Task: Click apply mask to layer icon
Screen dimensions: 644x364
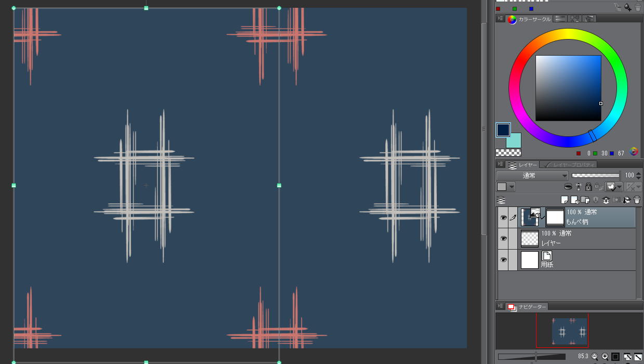Action: [x=627, y=200]
